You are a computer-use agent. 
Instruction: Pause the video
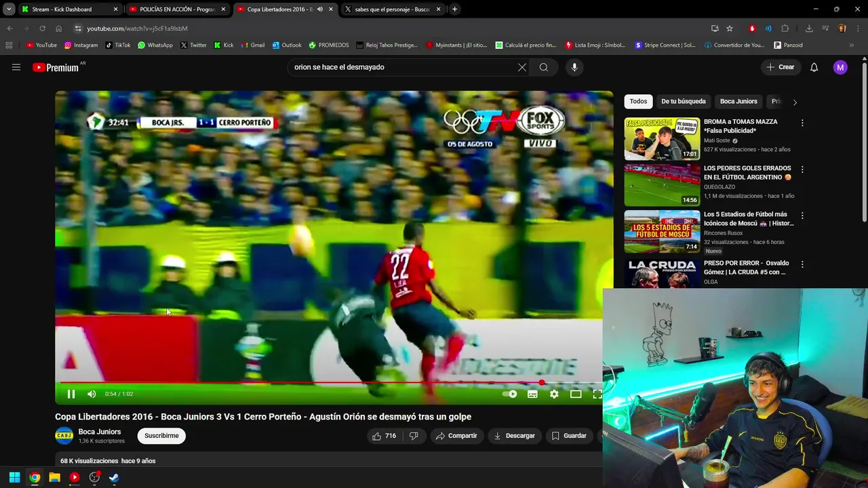pos(71,394)
